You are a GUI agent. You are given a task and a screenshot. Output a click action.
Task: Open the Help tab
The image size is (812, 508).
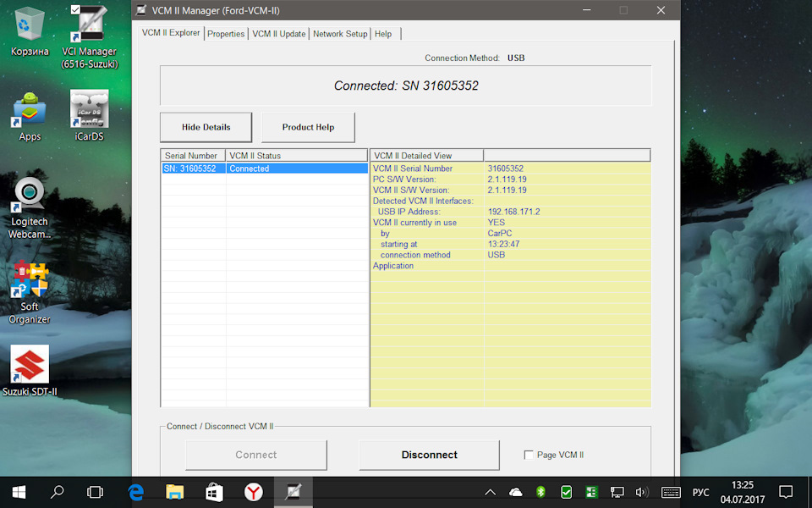click(383, 34)
